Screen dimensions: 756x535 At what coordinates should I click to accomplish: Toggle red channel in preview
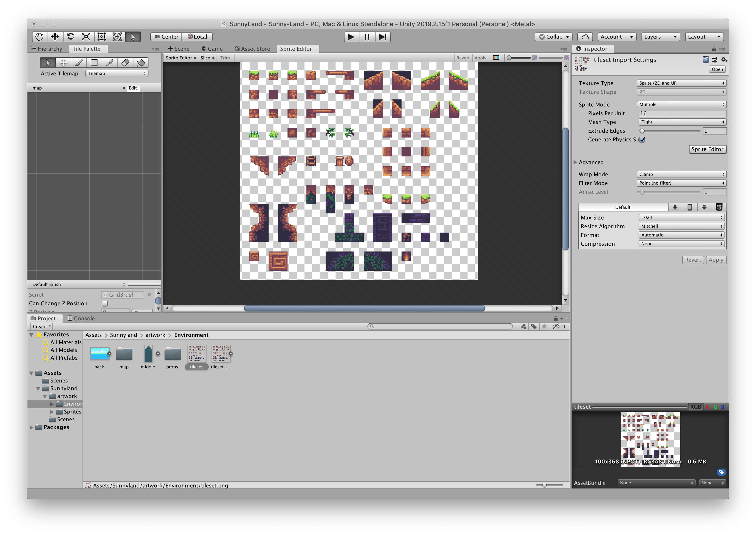coord(707,406)
